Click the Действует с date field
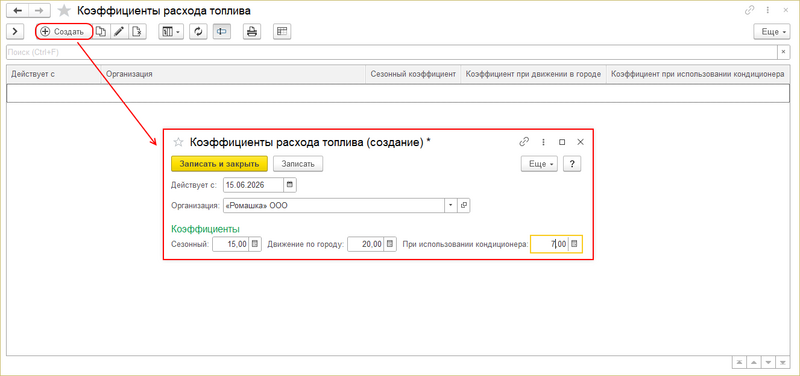The width and height of the screenshot is (800, 376). click(253, 185)
